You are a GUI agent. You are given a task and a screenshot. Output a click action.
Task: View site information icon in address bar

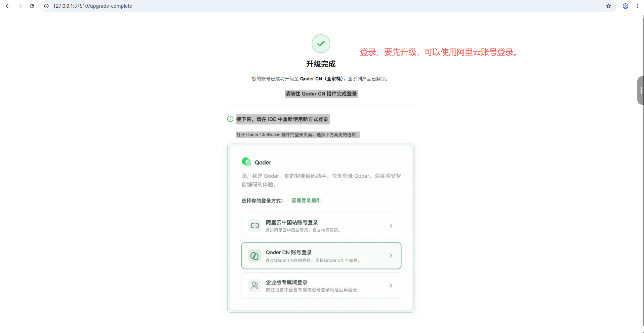tap(46, 6)
